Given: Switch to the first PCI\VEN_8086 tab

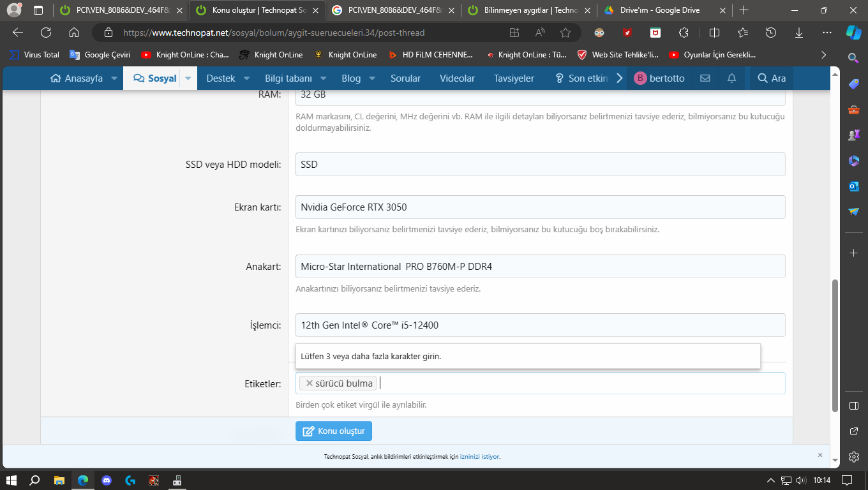Looking at the screenshot, I should click(x=119, y=10).
